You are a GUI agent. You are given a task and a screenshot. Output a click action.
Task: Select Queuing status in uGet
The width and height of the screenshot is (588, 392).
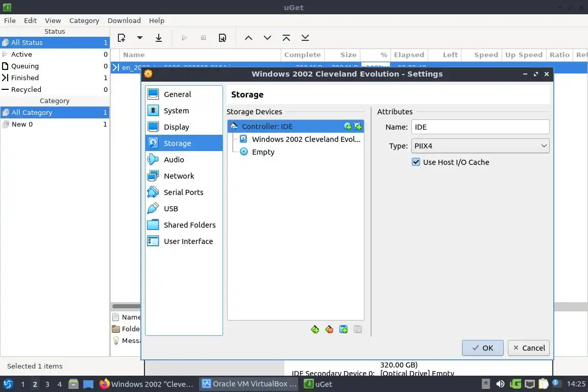coord(55,66)
